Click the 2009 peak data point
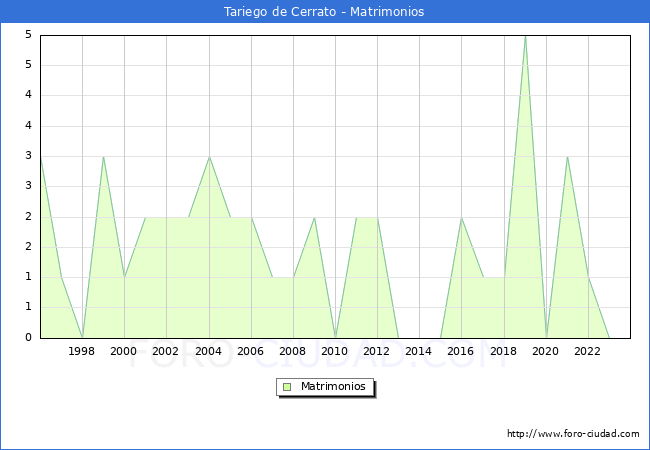 pyautogui.click(x=315, y=218)
